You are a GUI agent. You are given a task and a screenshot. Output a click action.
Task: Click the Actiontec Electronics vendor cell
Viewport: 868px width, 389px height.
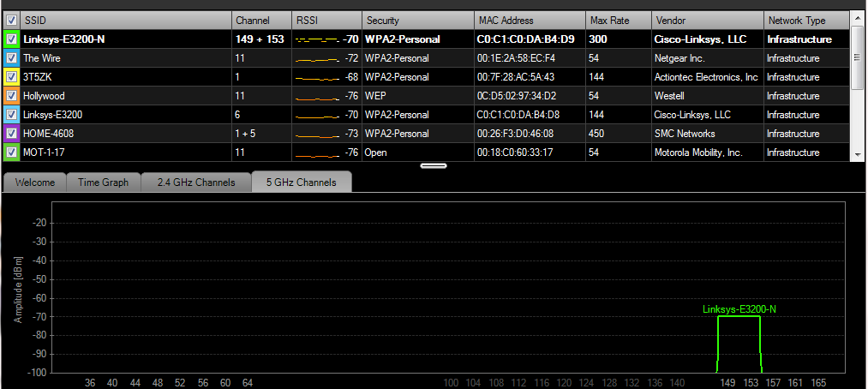pyautogui.click(x=708, y=77)
